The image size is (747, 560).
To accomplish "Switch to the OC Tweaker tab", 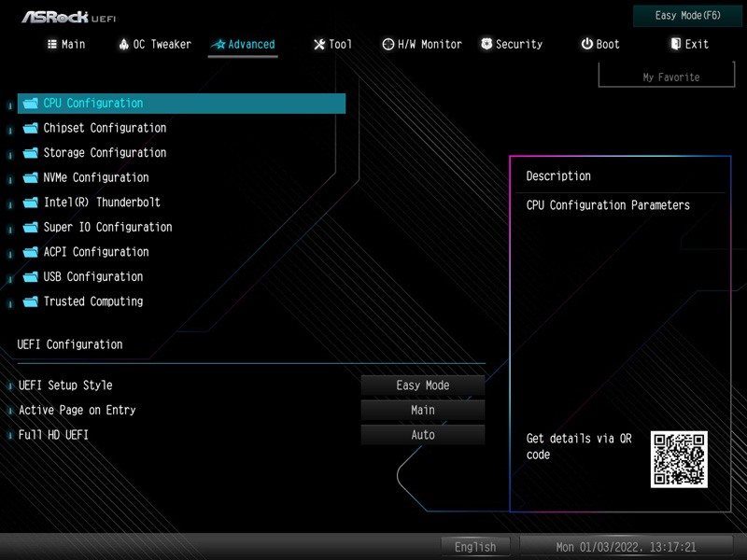I will (155, 44).
